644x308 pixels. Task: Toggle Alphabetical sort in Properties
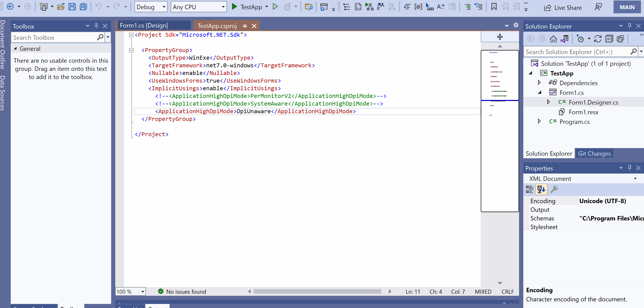(x=541, y=190)
